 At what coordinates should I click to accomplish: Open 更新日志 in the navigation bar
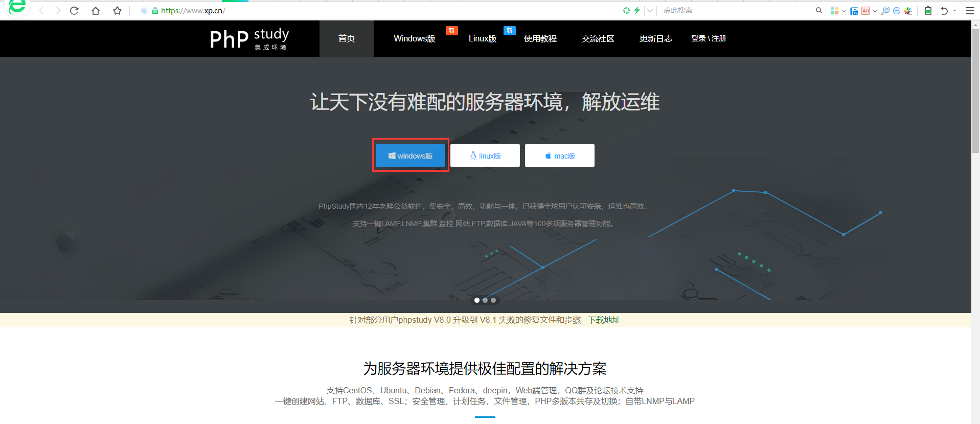click(656, 39)
